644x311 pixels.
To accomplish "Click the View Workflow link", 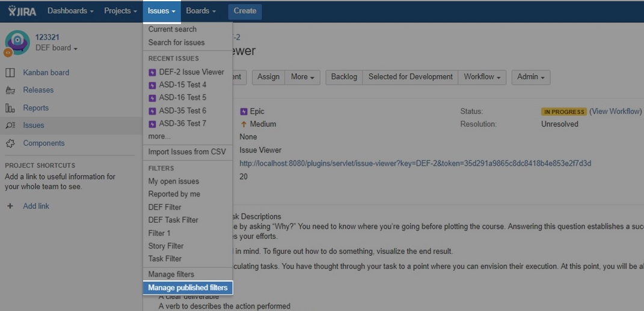I will tap(616, 112).
